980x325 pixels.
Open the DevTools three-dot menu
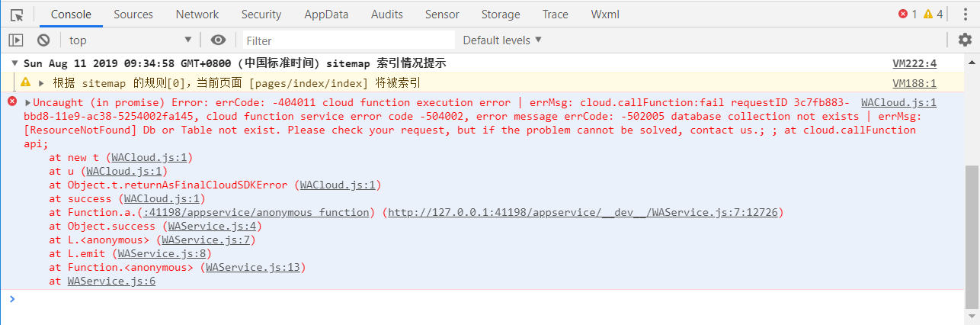(965, 14)
